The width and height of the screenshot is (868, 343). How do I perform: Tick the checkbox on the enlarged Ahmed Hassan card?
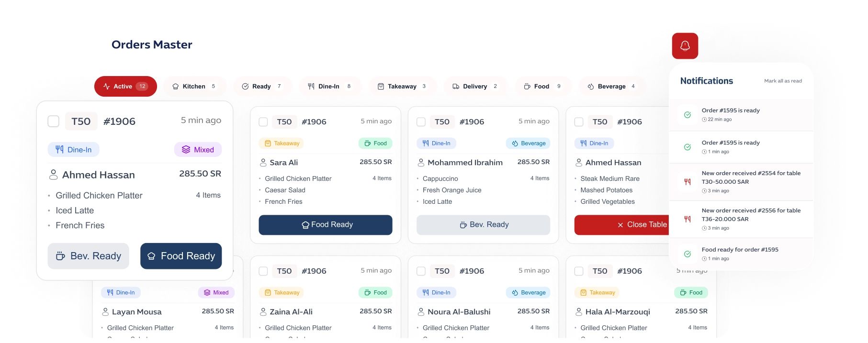54,122
